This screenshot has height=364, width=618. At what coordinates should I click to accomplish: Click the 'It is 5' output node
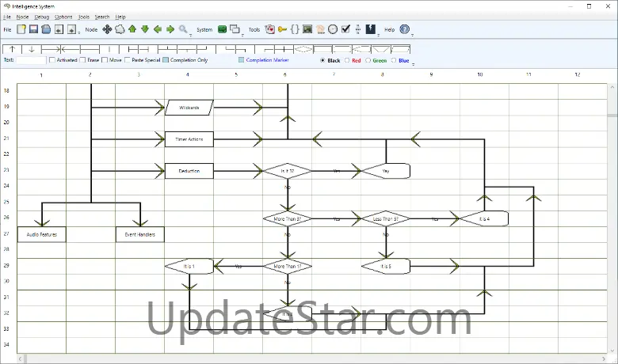pos(386,267)
